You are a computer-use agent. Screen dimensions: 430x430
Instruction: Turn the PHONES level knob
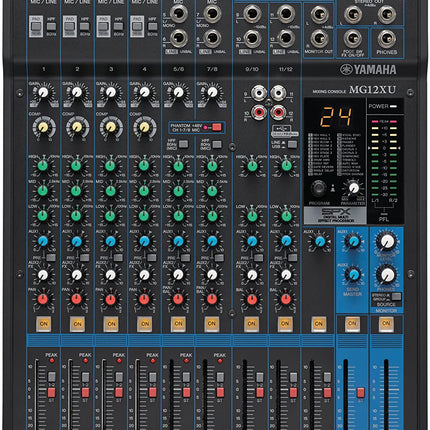pyautogui.click(x=387, y=275)
